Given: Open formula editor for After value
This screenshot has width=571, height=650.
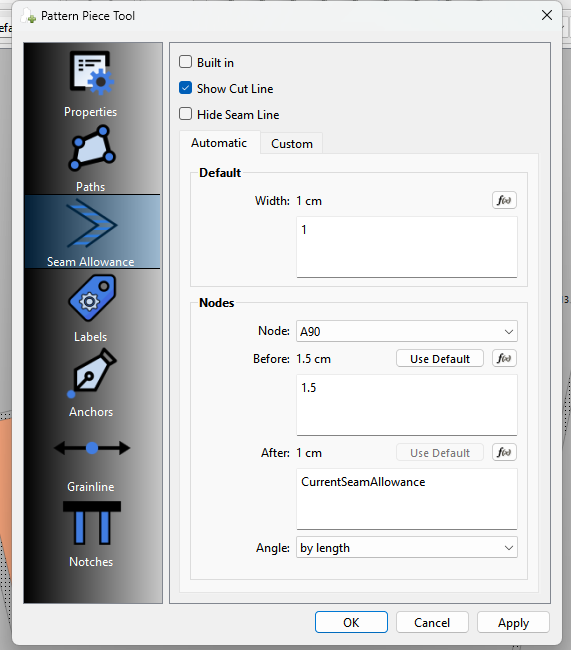Looking at the screenshot, I should click(504, 453).
